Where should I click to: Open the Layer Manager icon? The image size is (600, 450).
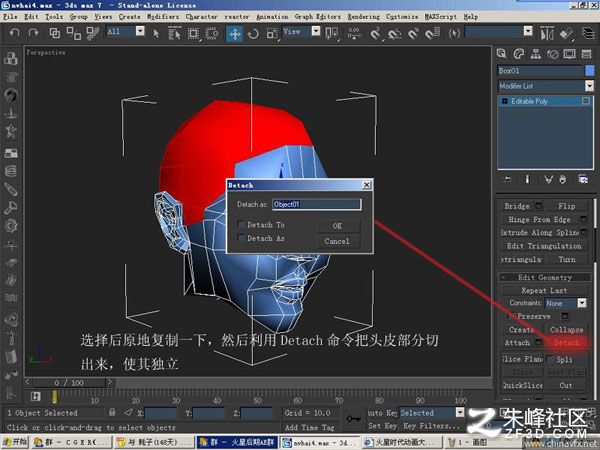coord(588,33)
